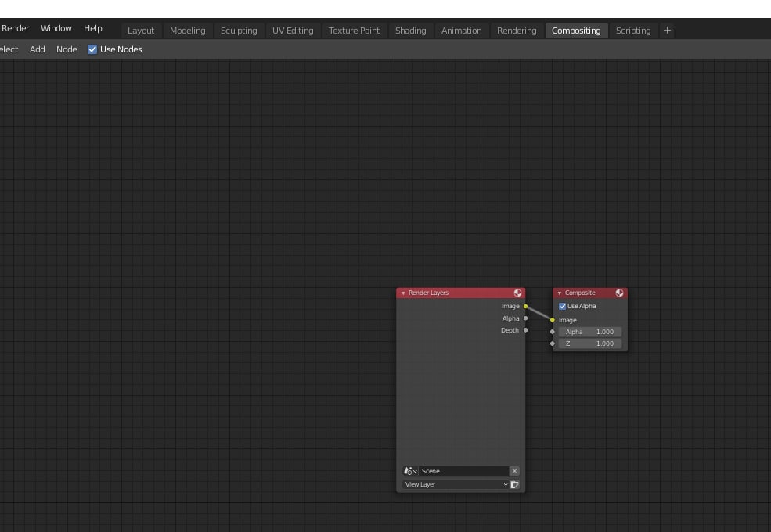Viewport: 771px width, 532px height.
Task: Toggle Use Alpha on Composite node
Action: click(x=562, y=307)
